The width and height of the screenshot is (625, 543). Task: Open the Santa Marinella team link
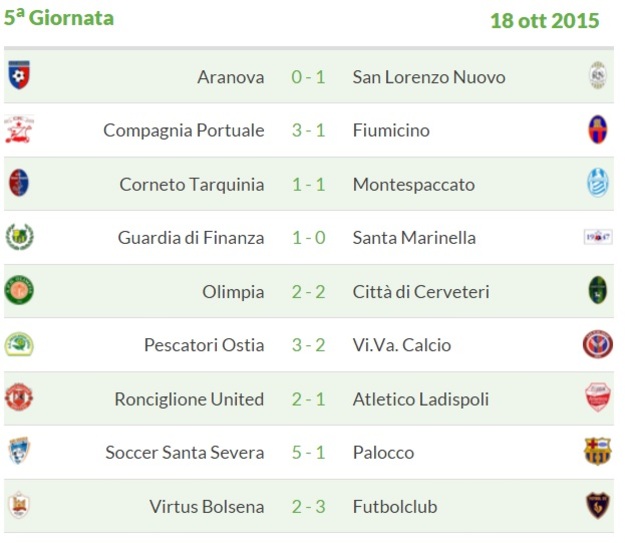(414, 238)
